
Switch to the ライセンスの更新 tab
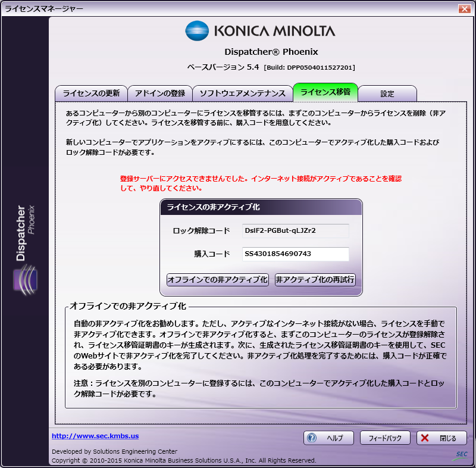[x=91, y=93]
